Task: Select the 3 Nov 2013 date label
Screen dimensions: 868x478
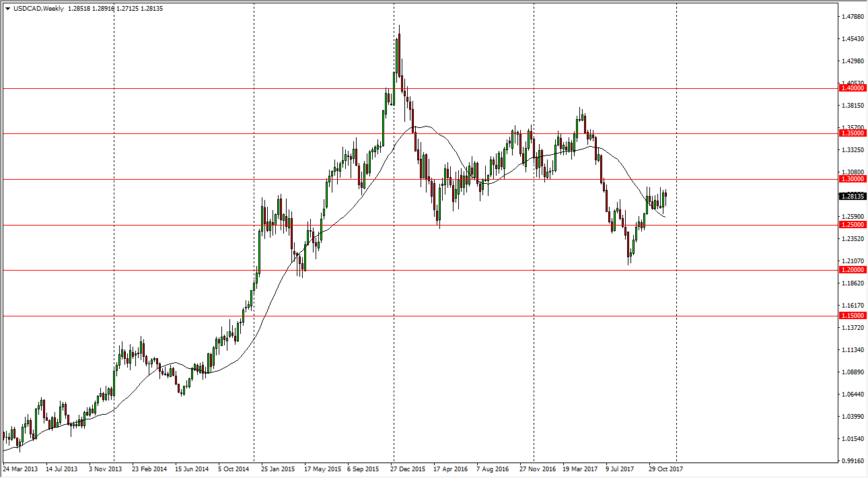Action: click(x=106, y=469)
